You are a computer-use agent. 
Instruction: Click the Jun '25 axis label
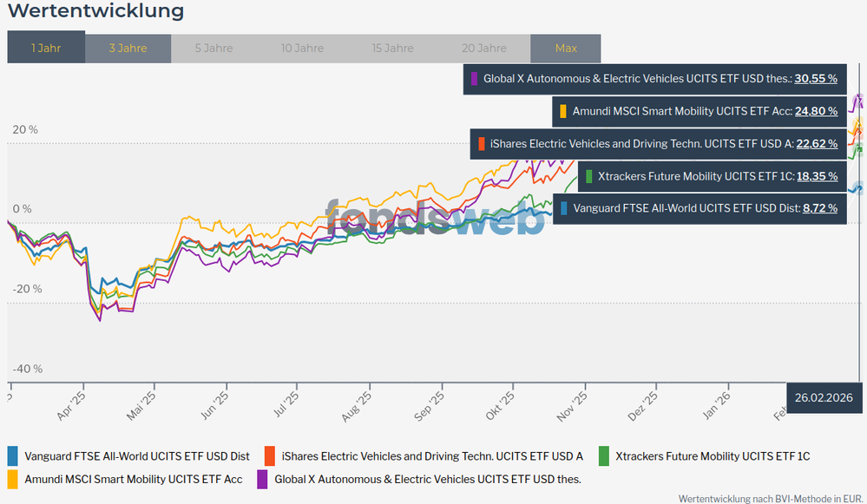point(214,406)
